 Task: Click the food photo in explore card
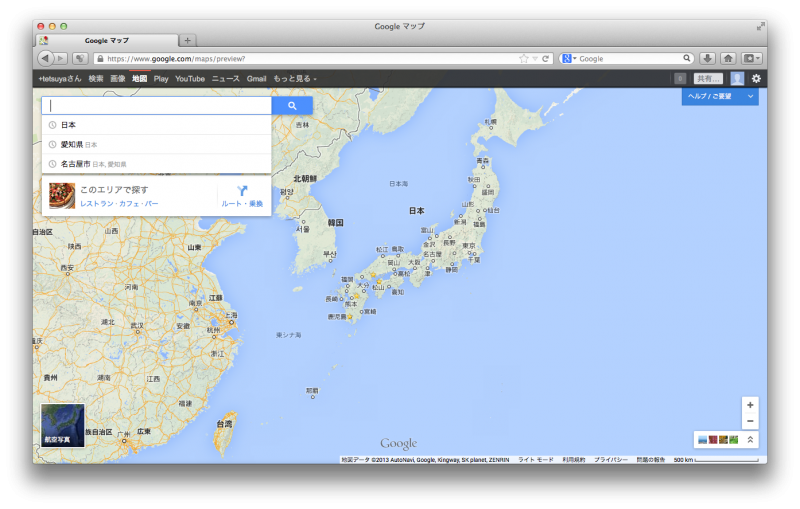pyautogui.click(x=62, y=196)
